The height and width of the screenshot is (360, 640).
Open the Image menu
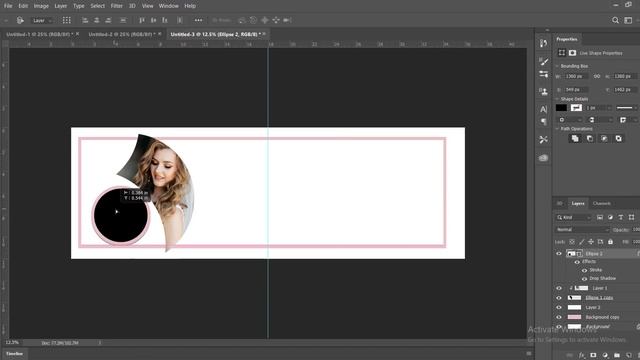[41, 6]
